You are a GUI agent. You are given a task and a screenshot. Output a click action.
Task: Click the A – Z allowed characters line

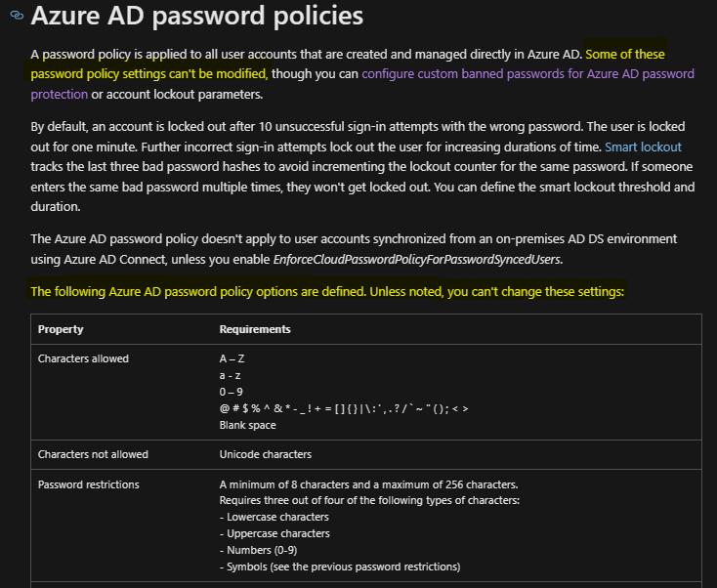click(232, 358)
